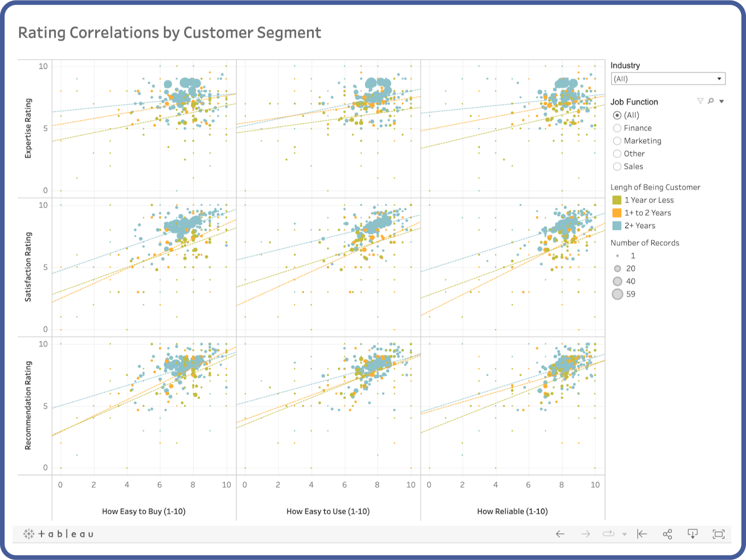Expand the Job Function options menu caret
The height and width of the screenshot is (560, 746).
721,101
